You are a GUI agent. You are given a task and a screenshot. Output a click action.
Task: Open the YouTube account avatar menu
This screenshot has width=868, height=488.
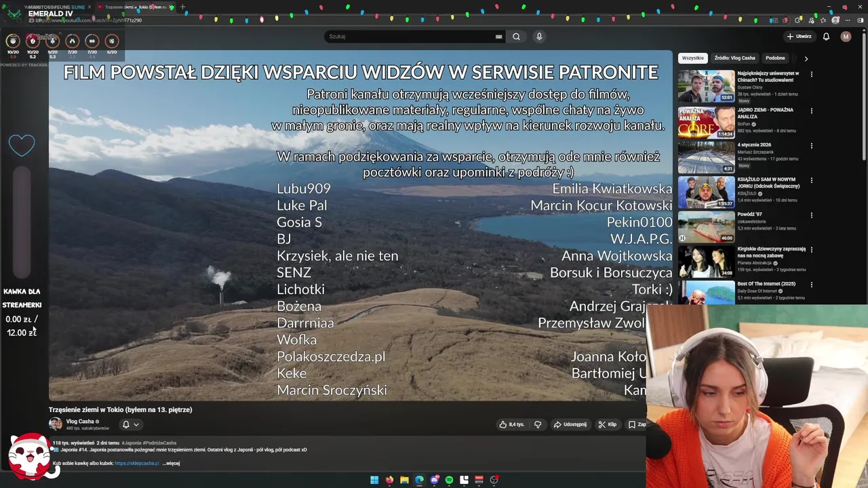(846, 37)
